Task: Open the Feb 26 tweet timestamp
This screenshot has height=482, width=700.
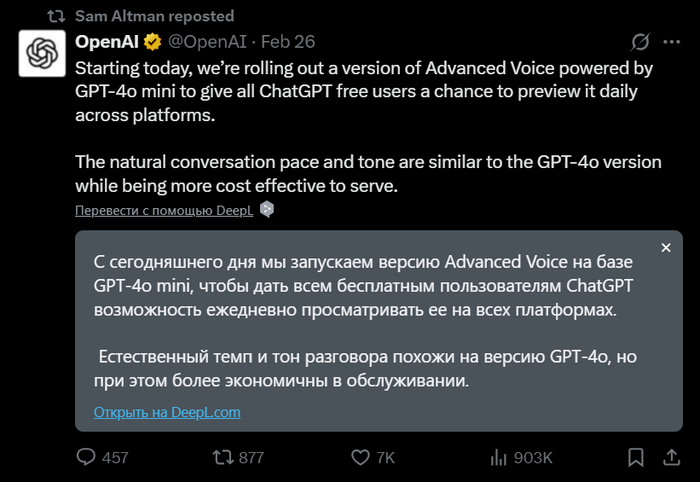Action: (x=289, y=42)
